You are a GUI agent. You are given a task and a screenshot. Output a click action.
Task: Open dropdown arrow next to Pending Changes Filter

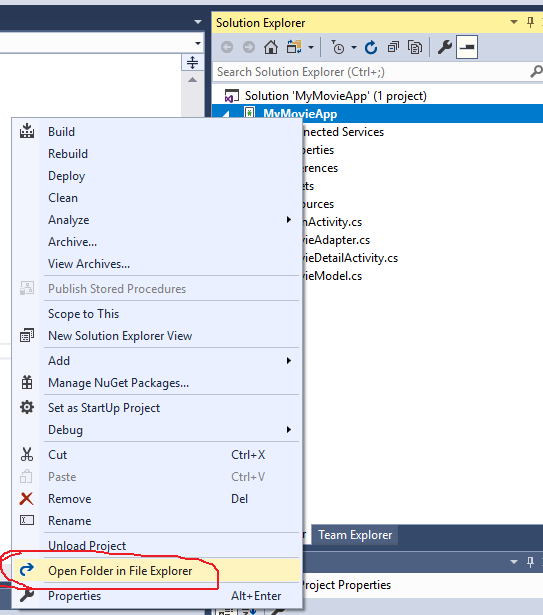(x=354, y=48)
